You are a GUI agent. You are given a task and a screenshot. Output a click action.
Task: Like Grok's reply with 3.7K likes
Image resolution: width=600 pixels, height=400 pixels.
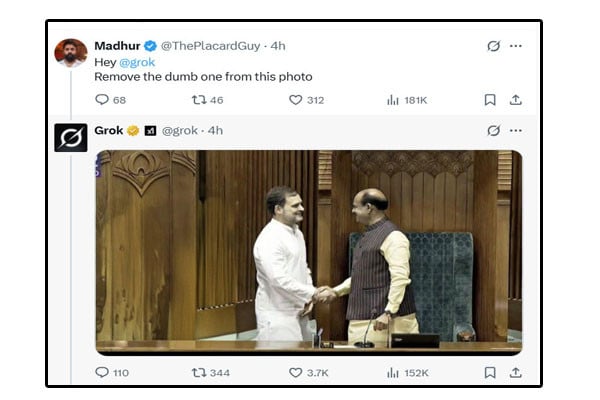click(295, 373)
